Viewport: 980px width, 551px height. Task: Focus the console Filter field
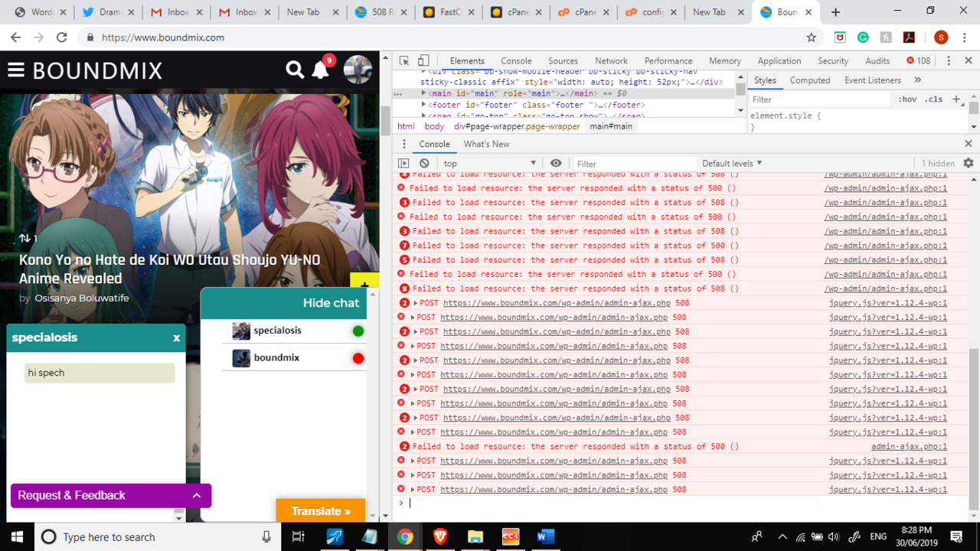point(634,163)
